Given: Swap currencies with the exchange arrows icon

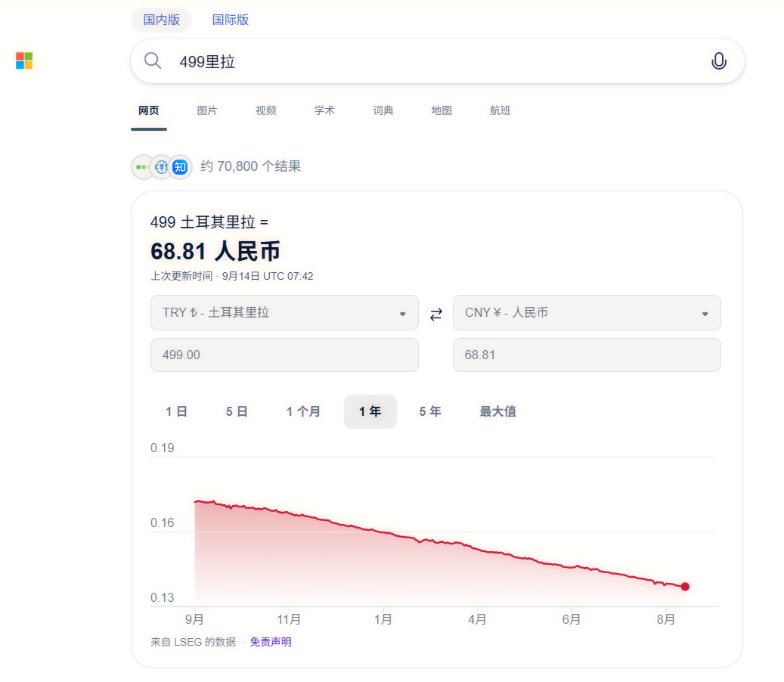Looking at the screenshot, I should coord(436,314).
